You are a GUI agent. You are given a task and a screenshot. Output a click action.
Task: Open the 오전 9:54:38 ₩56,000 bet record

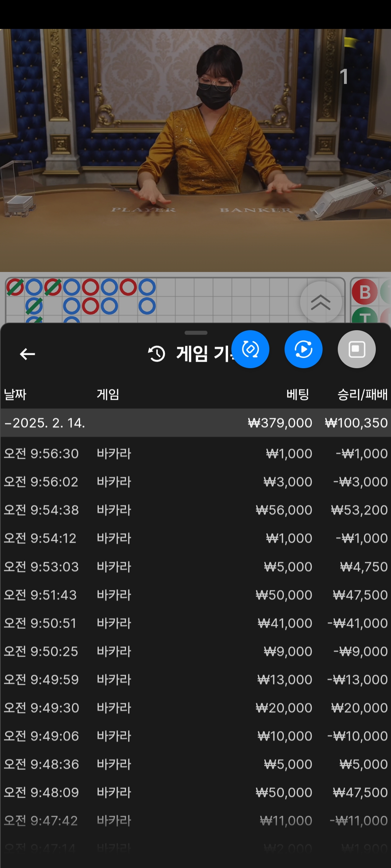pos(195,510)
